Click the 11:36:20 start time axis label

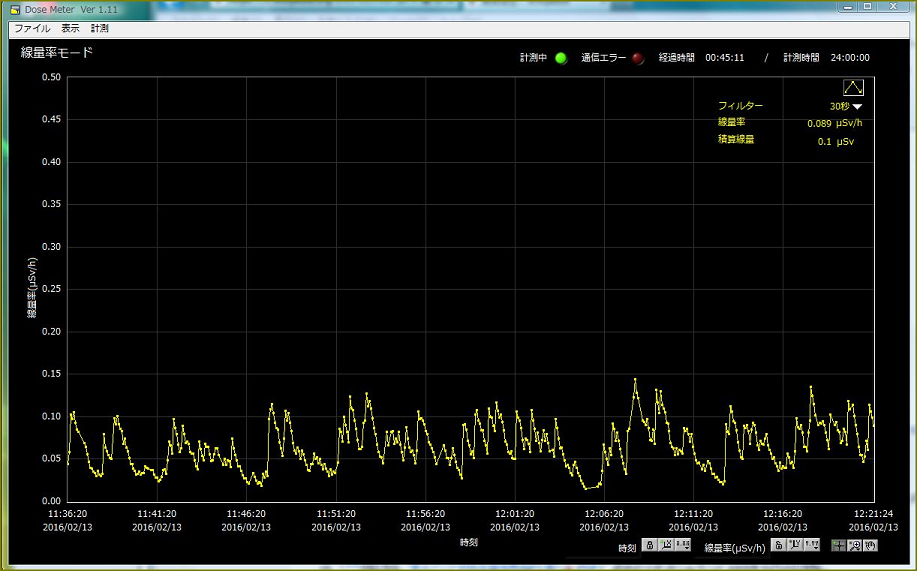click(67, 513)
